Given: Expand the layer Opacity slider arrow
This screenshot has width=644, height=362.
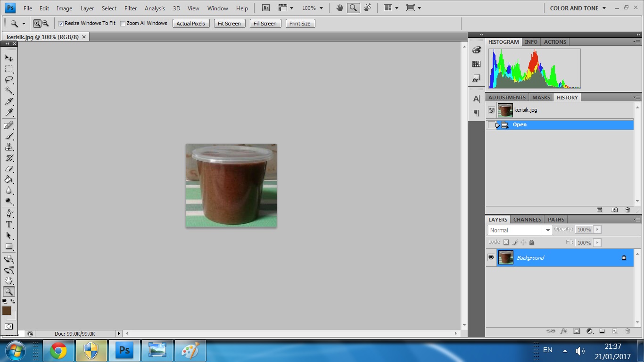Looking at the screenshot, I should [x=597, y=230].
